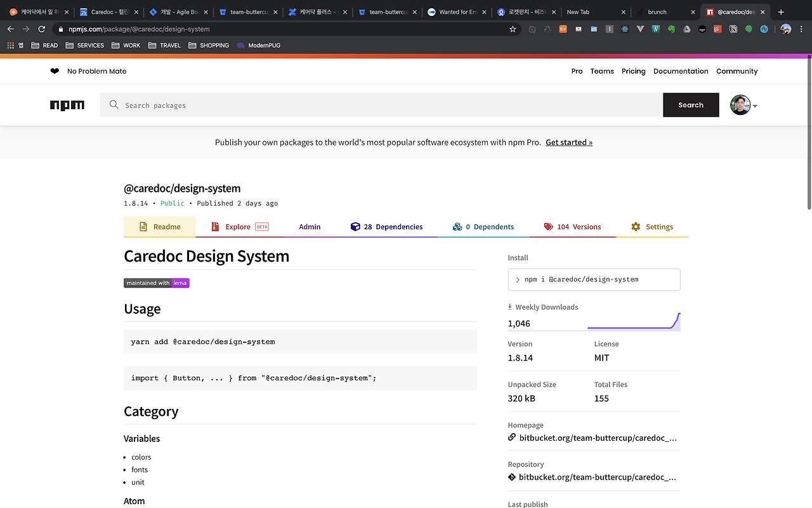Click the npm logo
Screen dimensions: 812x508
pyautogui.click(x=67, y=105)
